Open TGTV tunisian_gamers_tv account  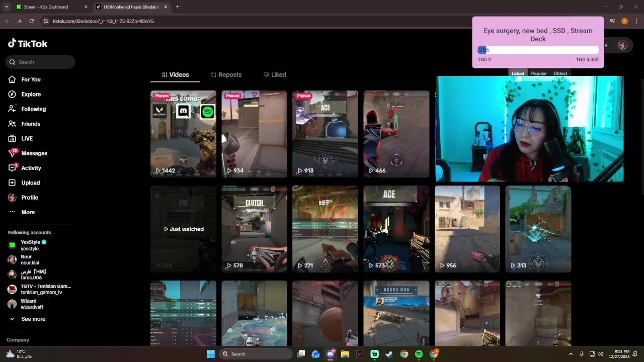click(39, 289)
